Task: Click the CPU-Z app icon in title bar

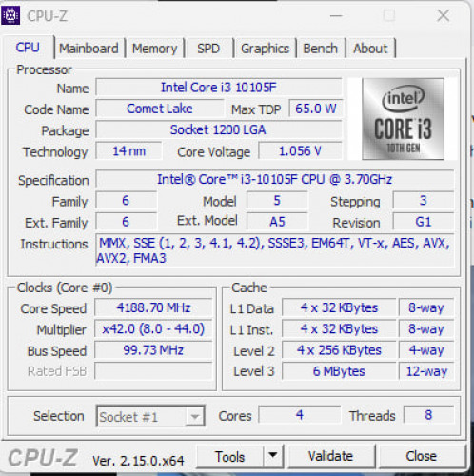Action: (10, 15)
